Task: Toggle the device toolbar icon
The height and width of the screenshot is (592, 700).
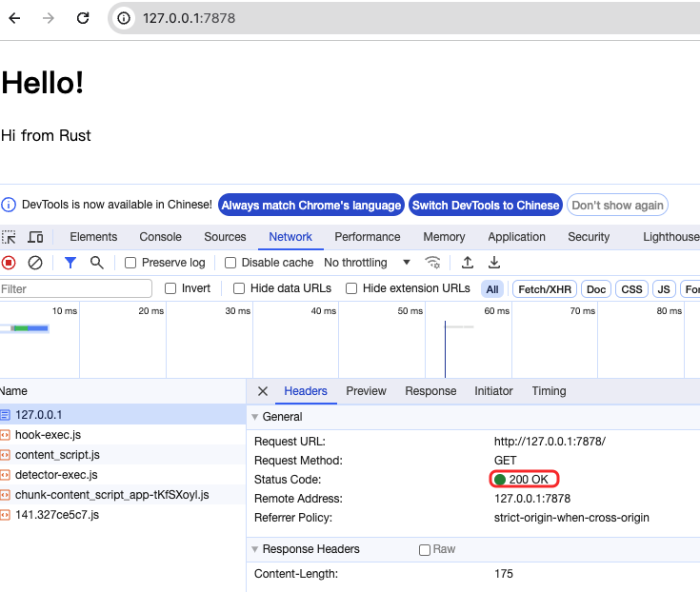Action: (35, 237)
